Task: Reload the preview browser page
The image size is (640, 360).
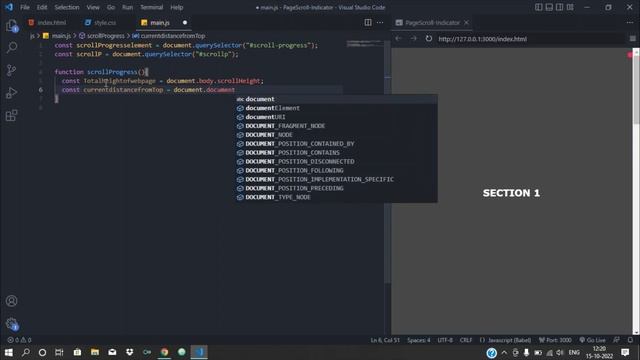Action: click(x=429, y=38)
